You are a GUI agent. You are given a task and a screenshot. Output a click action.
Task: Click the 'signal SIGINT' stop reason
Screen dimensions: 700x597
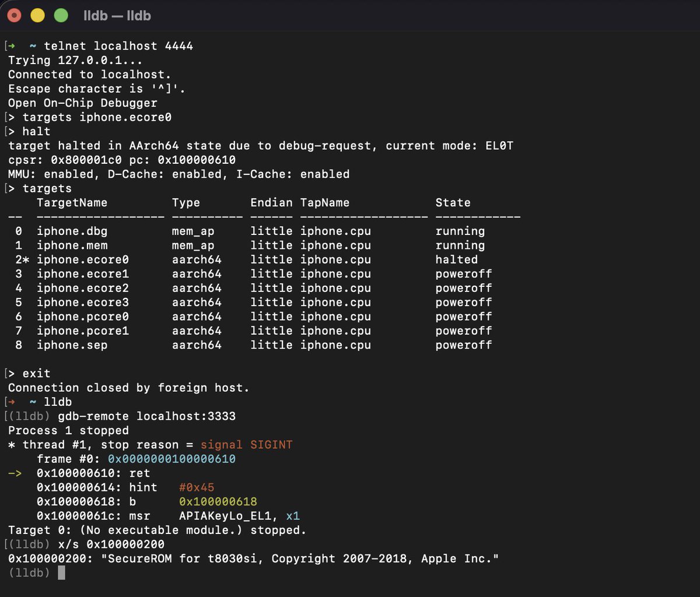(247, 445)
